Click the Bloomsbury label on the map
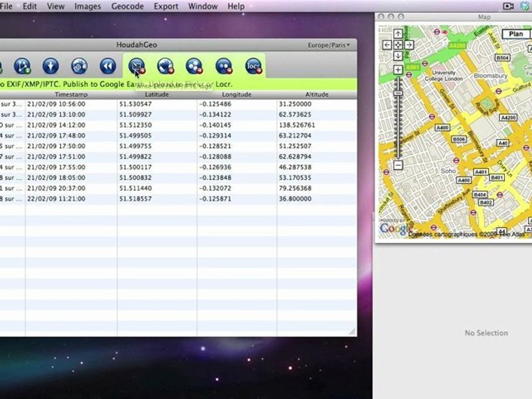The image size is (532, 399). [490, 76]
